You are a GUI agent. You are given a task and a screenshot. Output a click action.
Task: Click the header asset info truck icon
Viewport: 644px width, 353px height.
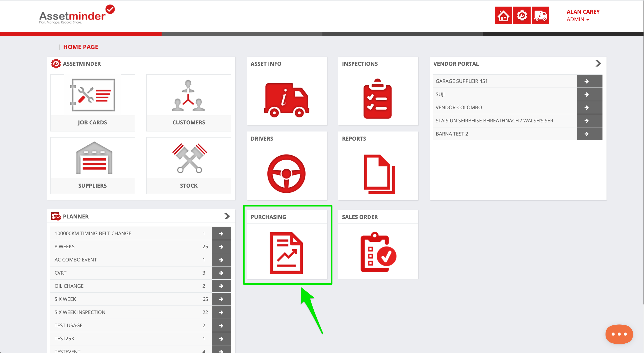tap(540, 15)
